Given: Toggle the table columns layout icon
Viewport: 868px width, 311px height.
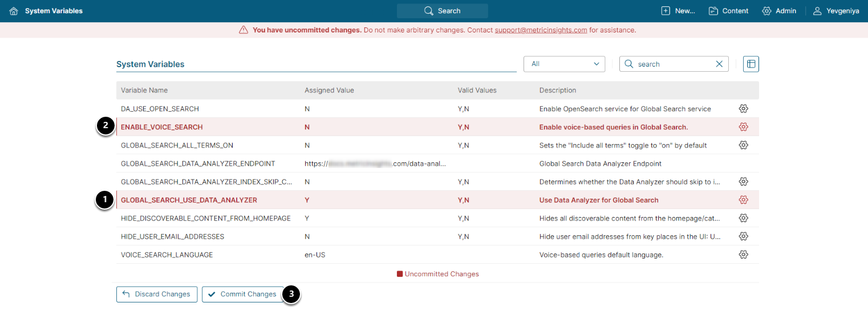Looking at the screenshot, I should click(751, 64).
